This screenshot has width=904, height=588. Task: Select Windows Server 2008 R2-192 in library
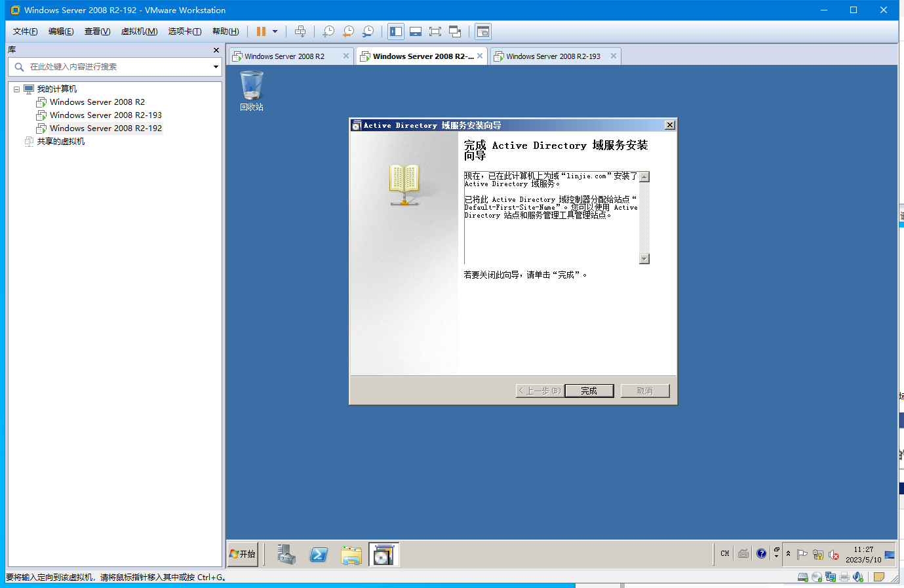pos(106,128)
